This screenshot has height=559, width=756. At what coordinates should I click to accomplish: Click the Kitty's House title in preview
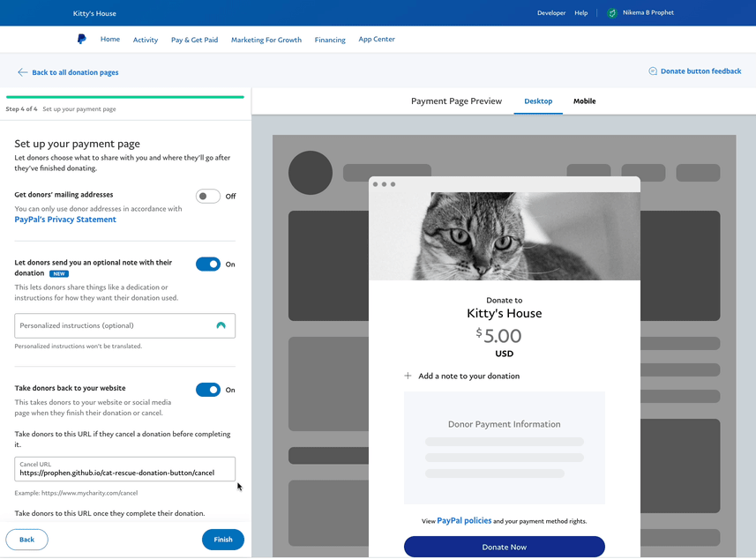coord(505,313)
